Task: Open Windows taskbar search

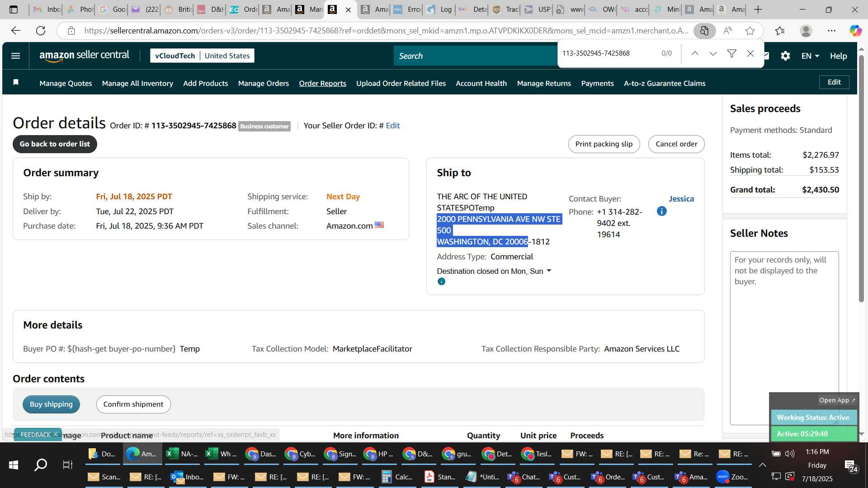Action: coord(41,465)
